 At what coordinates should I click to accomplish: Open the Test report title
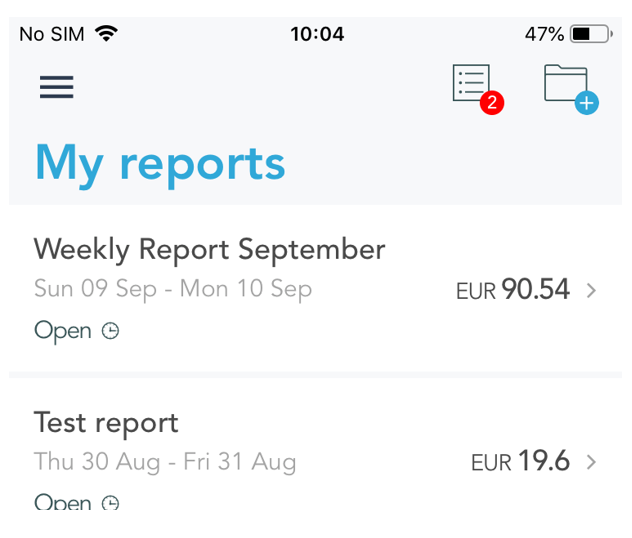coord(106,422)
